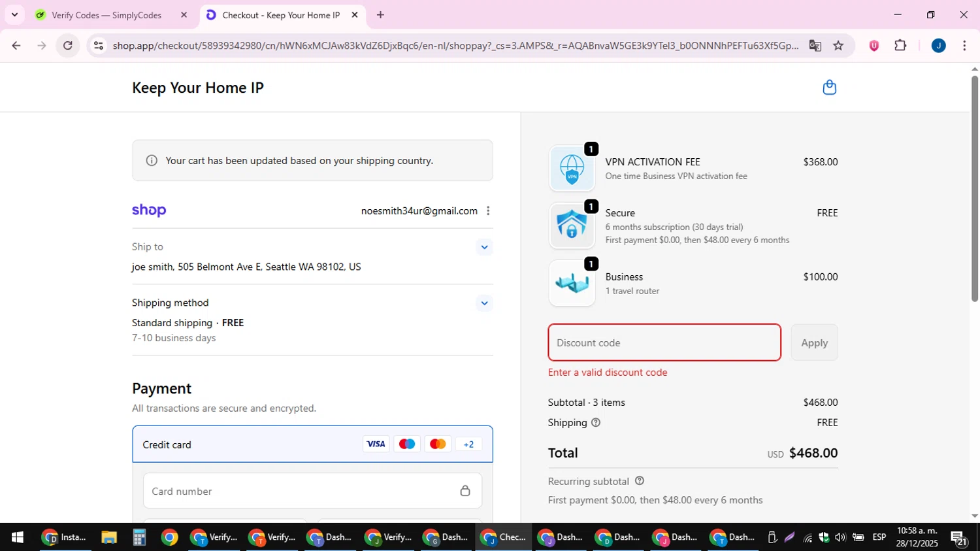Screen dimensions: 980x551
Task: Click the Mastercard logo
Action: tap(438, 444)
